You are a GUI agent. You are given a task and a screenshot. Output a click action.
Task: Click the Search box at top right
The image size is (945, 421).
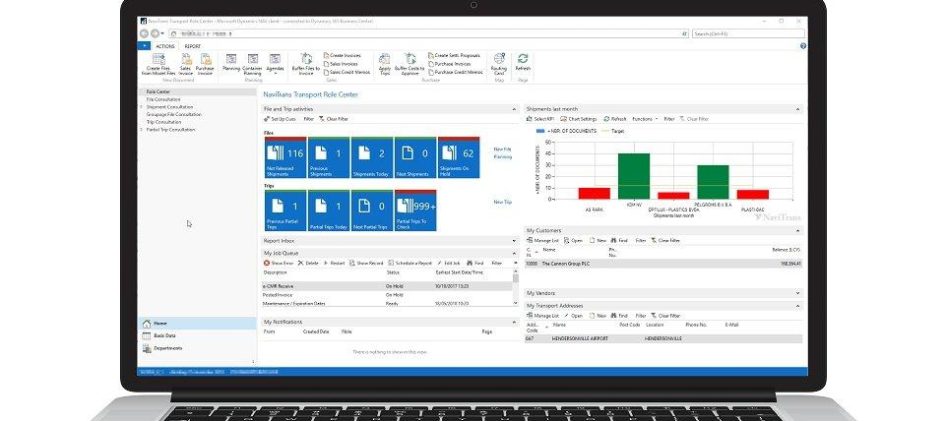tap(748, 34)
